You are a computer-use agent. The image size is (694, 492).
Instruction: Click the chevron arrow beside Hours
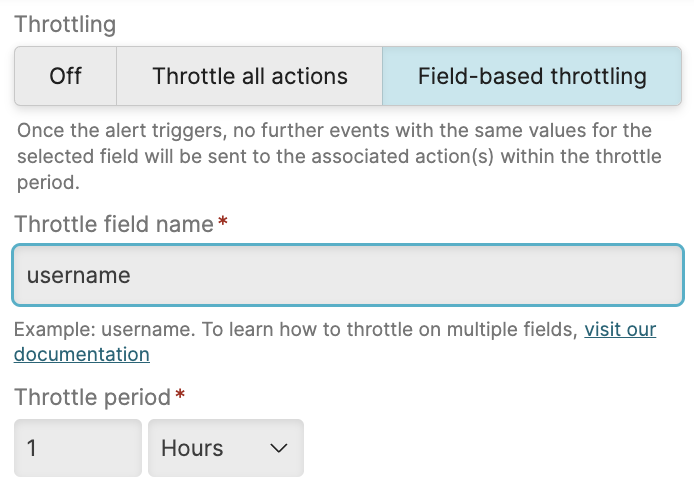tap(279, 448)
